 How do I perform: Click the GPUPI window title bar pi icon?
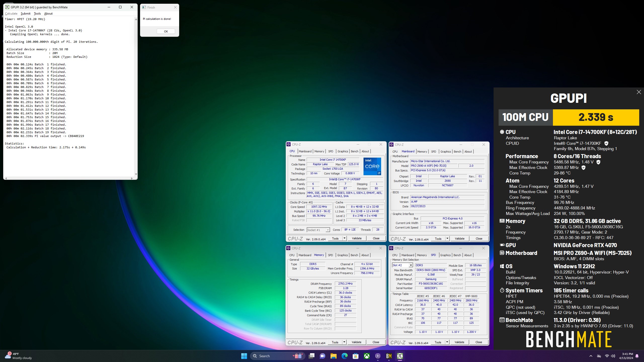(x=7, y=7)
